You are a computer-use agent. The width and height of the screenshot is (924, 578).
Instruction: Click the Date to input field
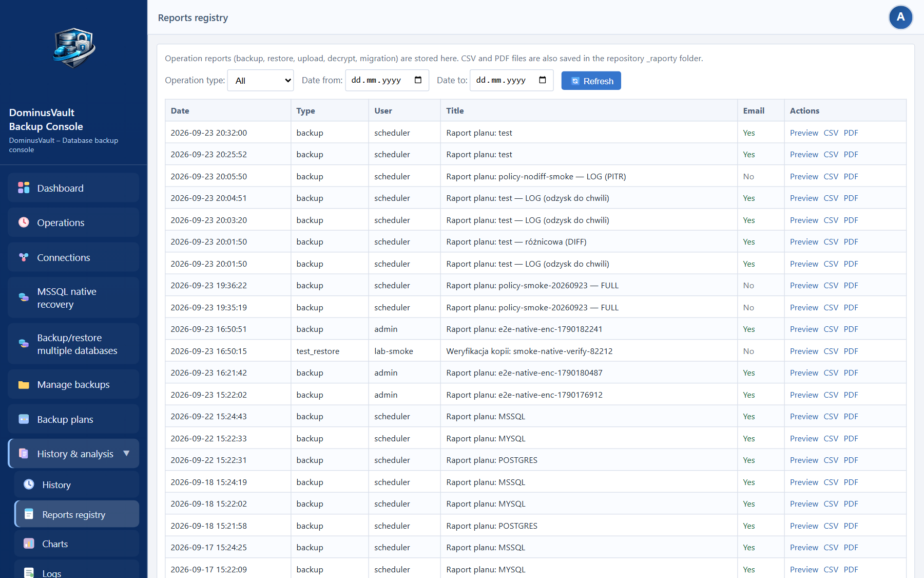[512, 80]
